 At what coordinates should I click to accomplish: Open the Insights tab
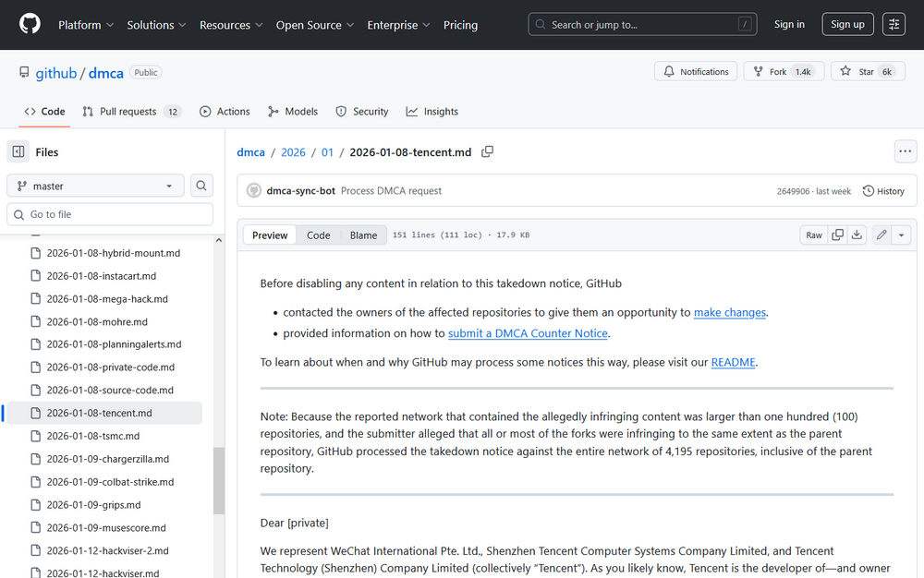point(432,111)
